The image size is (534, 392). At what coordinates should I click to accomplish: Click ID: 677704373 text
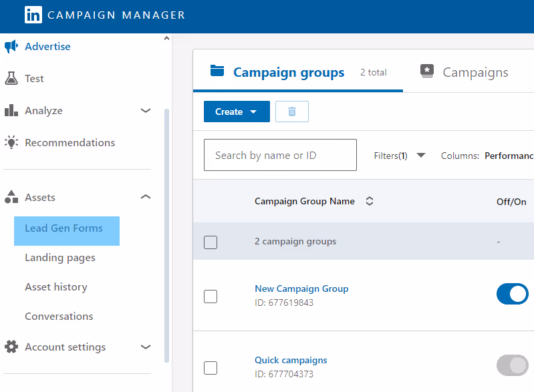click(284, 374)
